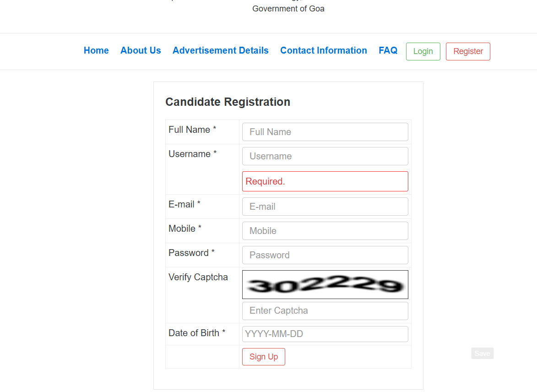
Task: Click into the Username field
Action: pos(325,156)
